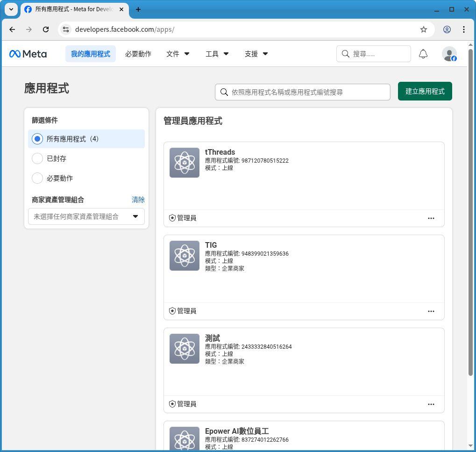Click the 清除 link
Image resolution: width=476 pixels, height=452 pixels.
(138, 200)
